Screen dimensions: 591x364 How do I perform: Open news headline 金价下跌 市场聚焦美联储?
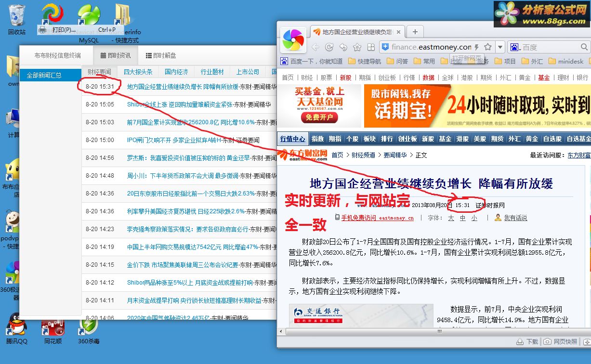pyautogui.click(x=183, y=265)
